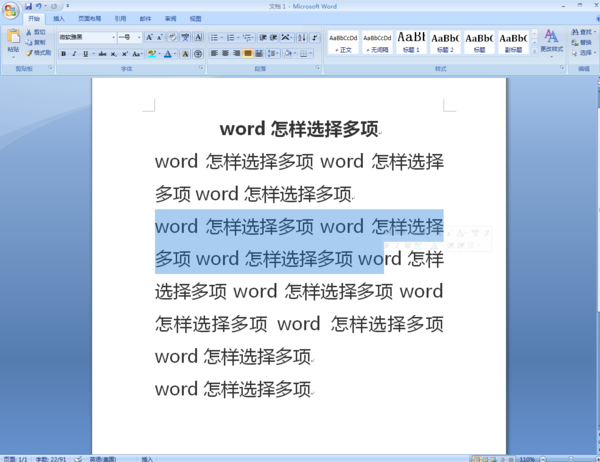Expand the styles gallery

coord(535,51)
